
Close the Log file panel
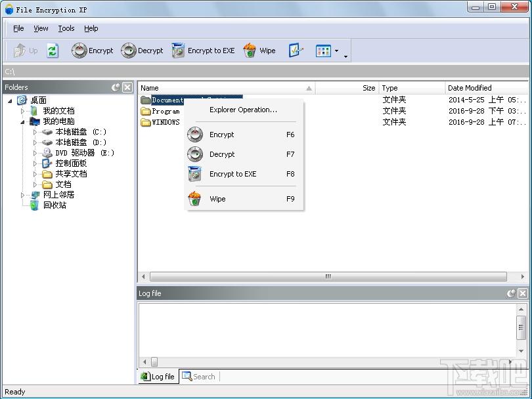523,293
